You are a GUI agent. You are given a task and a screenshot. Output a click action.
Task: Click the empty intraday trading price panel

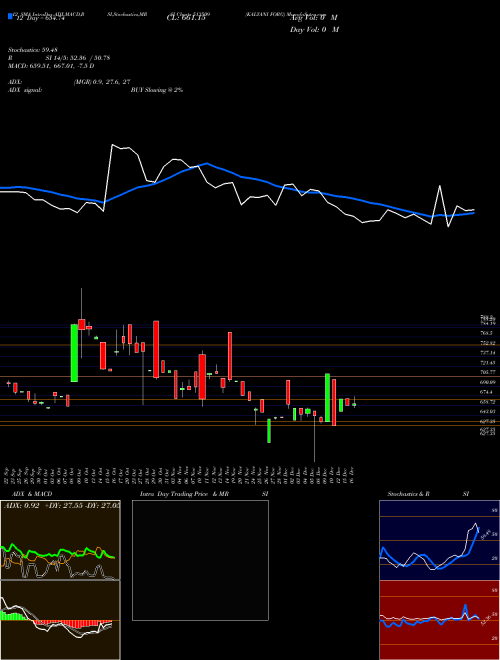(200, 560)
